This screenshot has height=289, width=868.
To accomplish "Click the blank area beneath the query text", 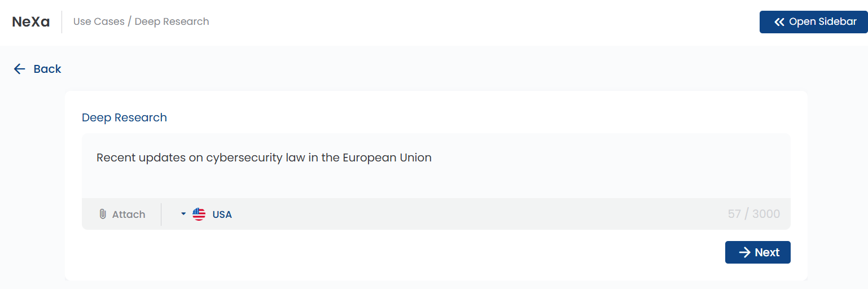I will (x=436, y=182).
